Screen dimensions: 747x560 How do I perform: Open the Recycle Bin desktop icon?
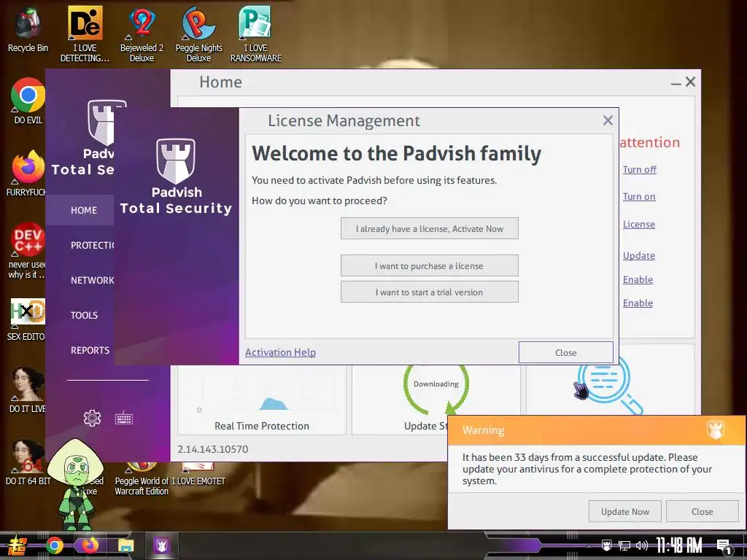(28, 29)
